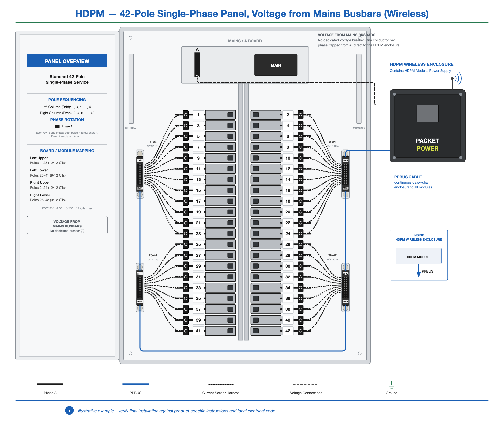Click breaker 19 toggle handle

pyautogui.click(x=230, y=212)
